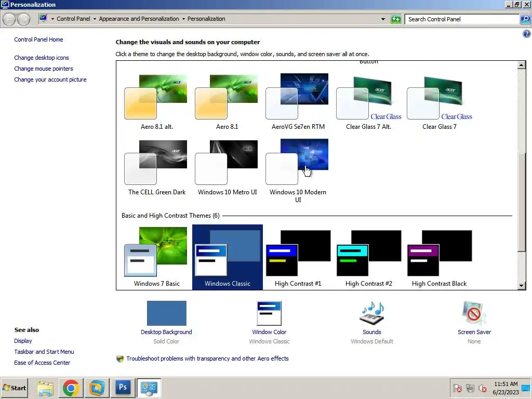Expand the arrow after Control Panel breadcrumb
This screenshot has width=532, height=399.
point(95,19)
